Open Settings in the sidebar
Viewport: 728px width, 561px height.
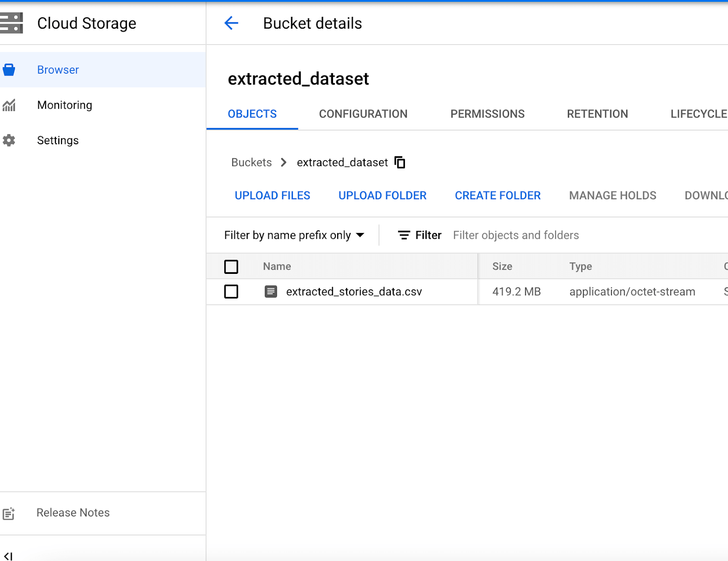tap(103, 140)
